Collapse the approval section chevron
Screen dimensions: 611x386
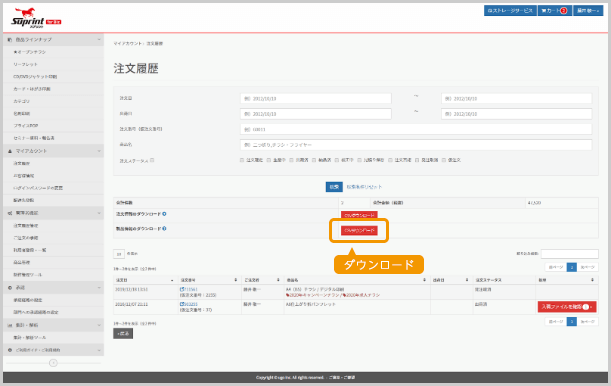[x=99, y=287]
